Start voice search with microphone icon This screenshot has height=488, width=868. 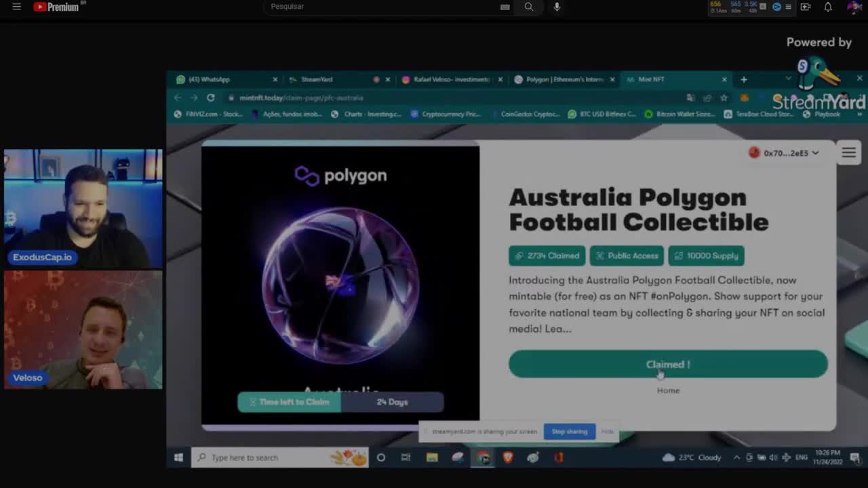pyautogui.click(x=557, y=7)
